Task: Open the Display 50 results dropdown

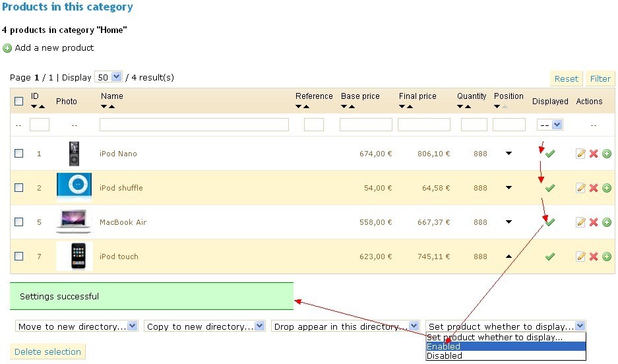Action: tap(108, 76)
